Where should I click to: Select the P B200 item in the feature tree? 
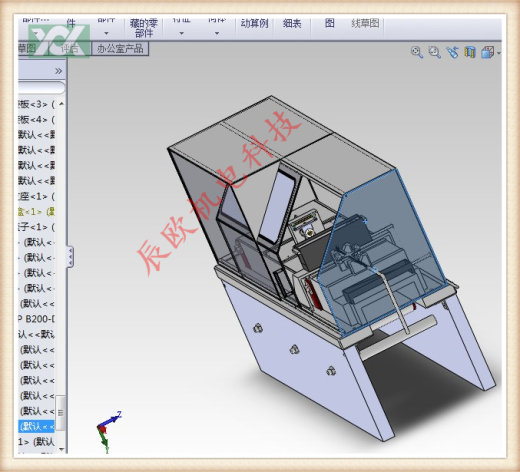pyautogui.click(x=36, y=319)
